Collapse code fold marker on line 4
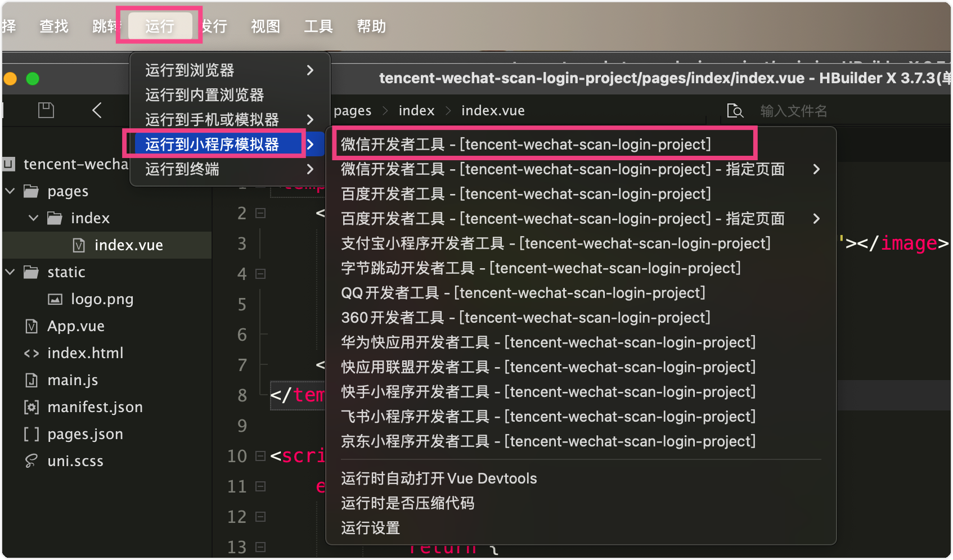This screenshot has height=560, width=953. (260, 274)
